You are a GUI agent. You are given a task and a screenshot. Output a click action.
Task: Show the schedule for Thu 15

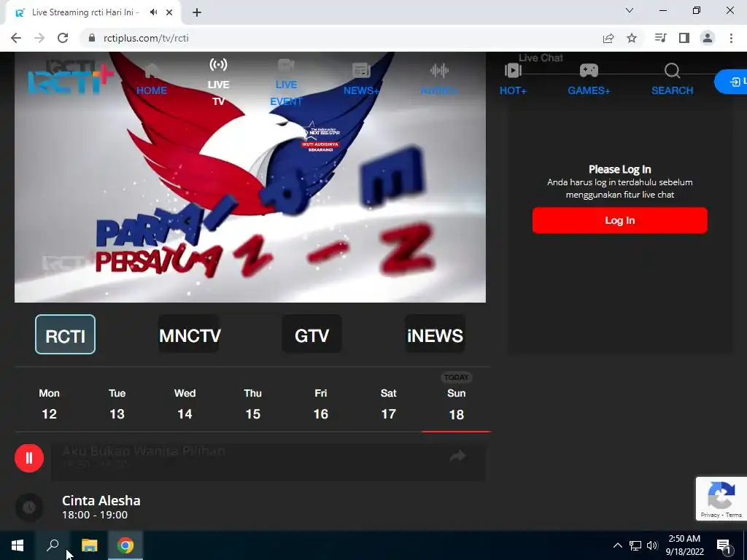click(253, 404)
